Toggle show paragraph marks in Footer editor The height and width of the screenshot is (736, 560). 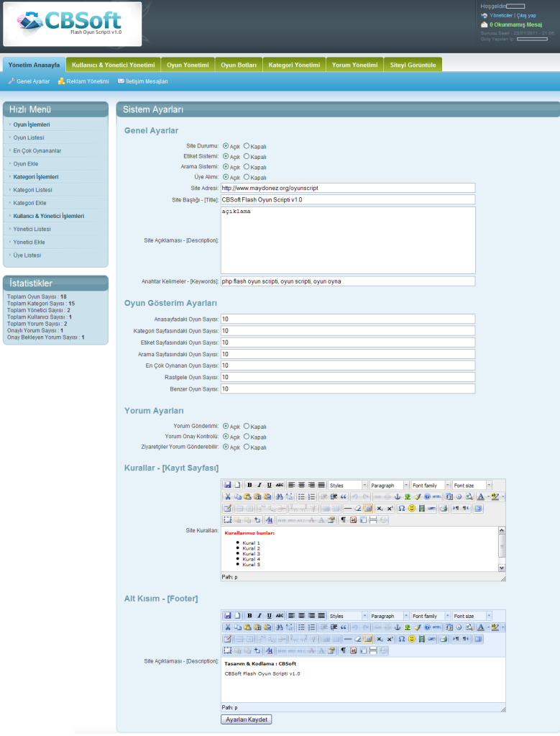[344, 650]
